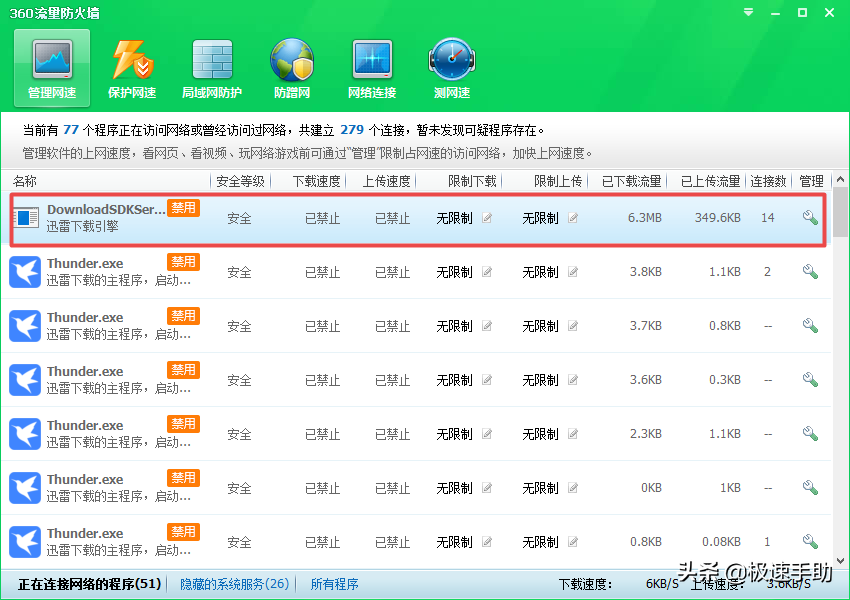Screen dimensions: 850x600
Task: Click wrench icon for Thunder.exe 3.6KB row
Action: pyautogui.click(x=810, y=379)
